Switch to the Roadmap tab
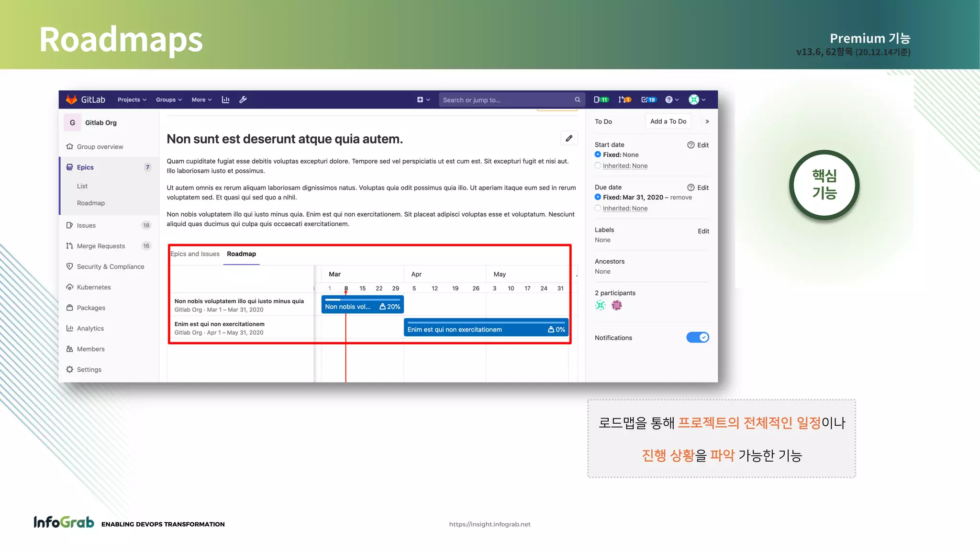This screenshot has width=980, height=551. tap(241, 254)
